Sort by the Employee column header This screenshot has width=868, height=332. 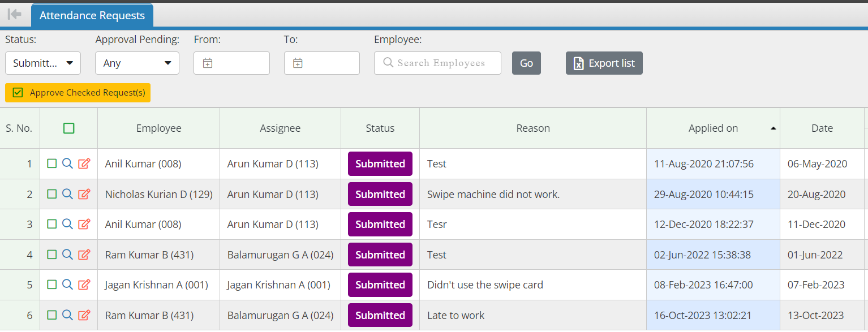(158, 128)
